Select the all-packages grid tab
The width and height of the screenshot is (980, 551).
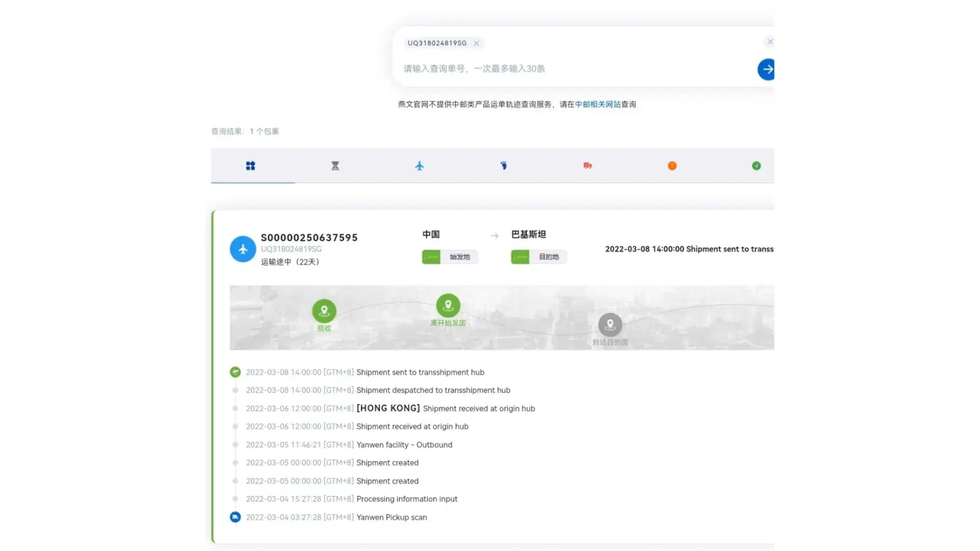pyautogui.click(x=250, y=166)
